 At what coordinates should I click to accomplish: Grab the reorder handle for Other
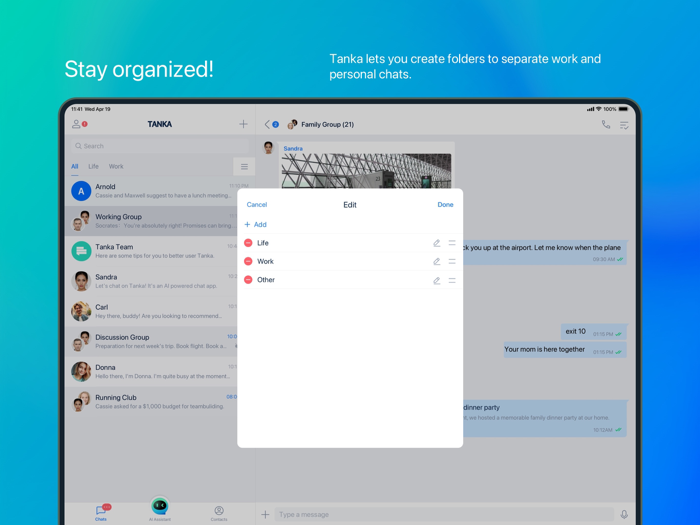452,280
